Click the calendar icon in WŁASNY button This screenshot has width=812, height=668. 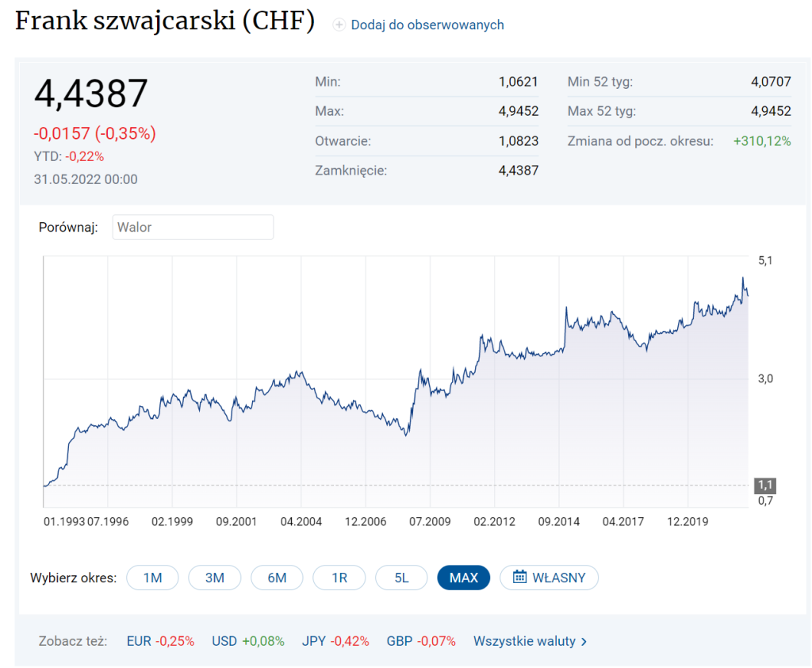pos(519,577)
